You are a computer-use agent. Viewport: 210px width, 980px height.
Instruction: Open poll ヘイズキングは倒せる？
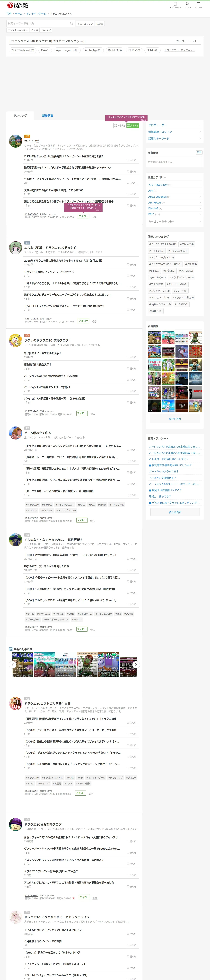tap(162, 478)
